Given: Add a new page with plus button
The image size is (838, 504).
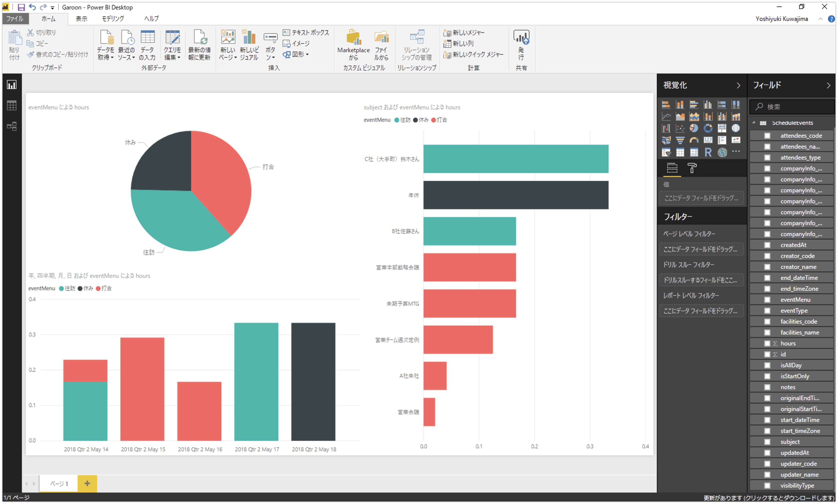Looking at the screenshot, I should point(87,483).
